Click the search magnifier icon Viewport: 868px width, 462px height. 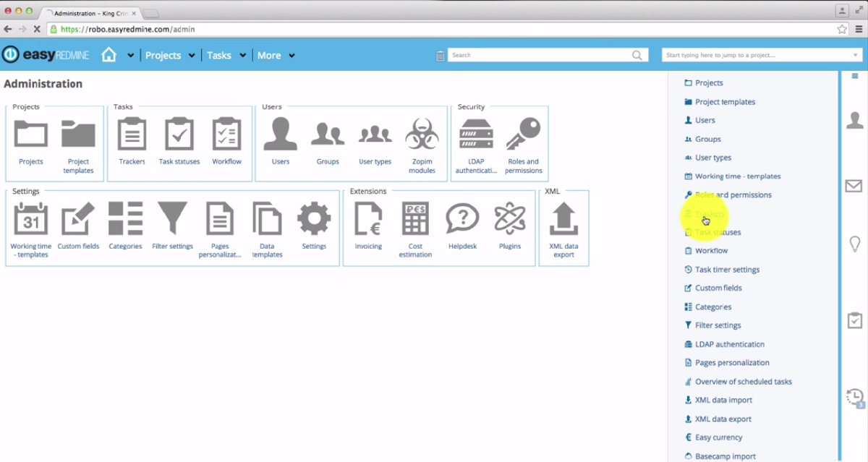(x=637, y=55)
